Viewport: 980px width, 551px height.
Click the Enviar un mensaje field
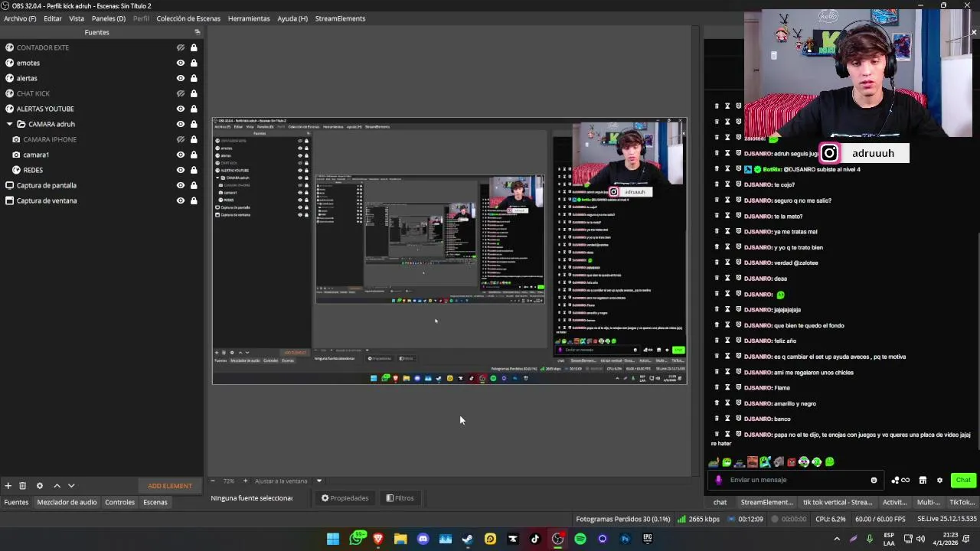click(796, 480)
